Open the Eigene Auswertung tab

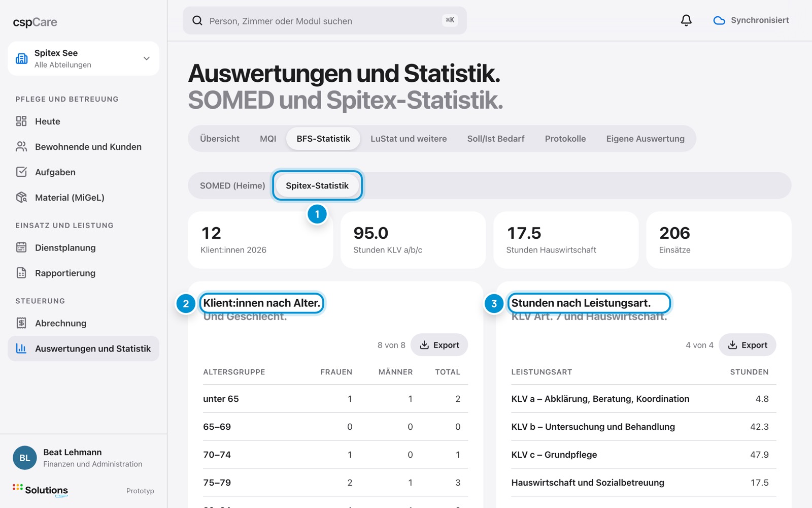click(645, 139)
